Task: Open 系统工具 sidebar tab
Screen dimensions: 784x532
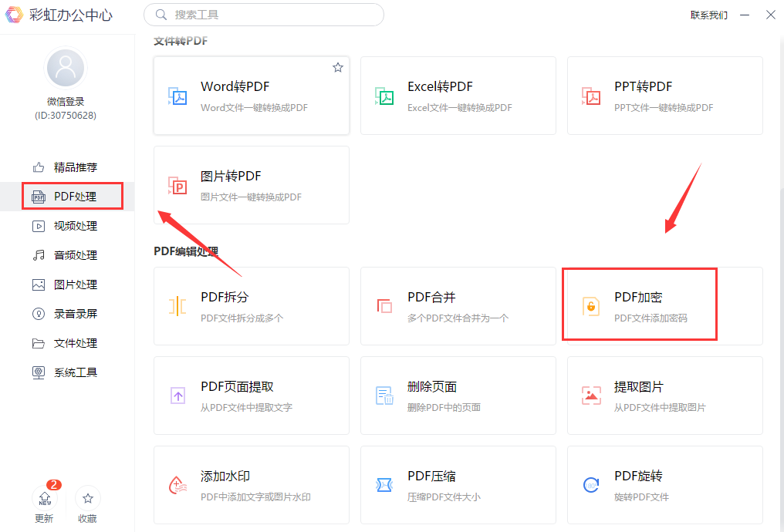Action: [x=67, y=372]
